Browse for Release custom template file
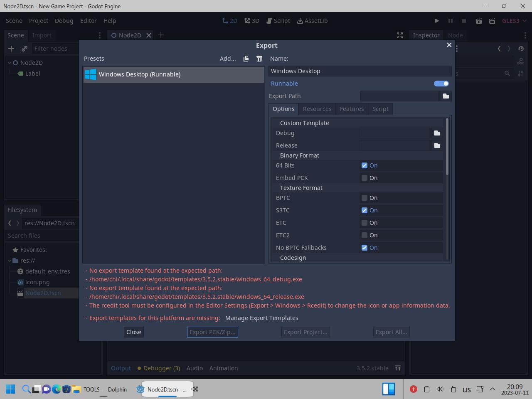 [x=437, y=145]
